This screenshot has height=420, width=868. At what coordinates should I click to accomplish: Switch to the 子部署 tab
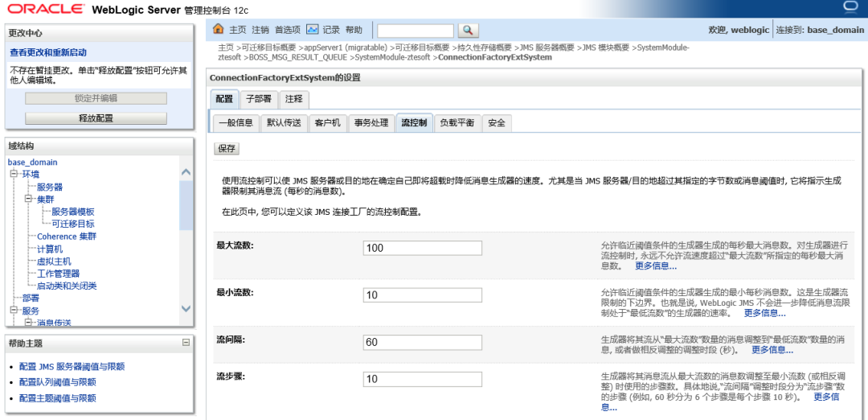click(259, 99)
